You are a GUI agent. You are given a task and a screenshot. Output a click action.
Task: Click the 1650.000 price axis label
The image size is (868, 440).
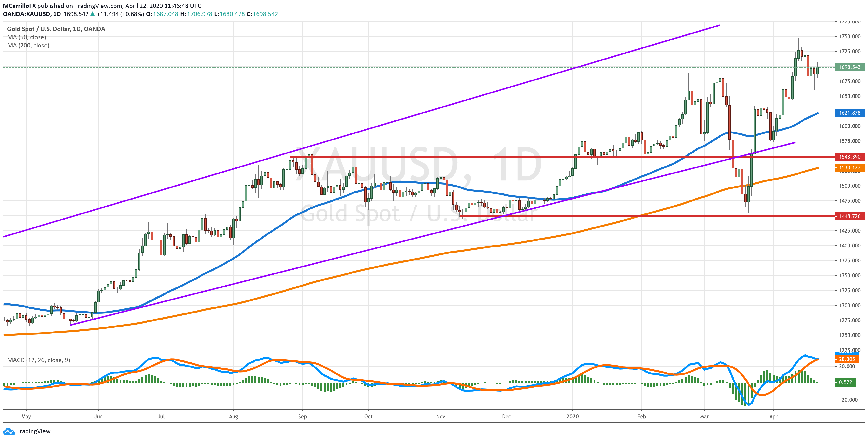point(849,96)
